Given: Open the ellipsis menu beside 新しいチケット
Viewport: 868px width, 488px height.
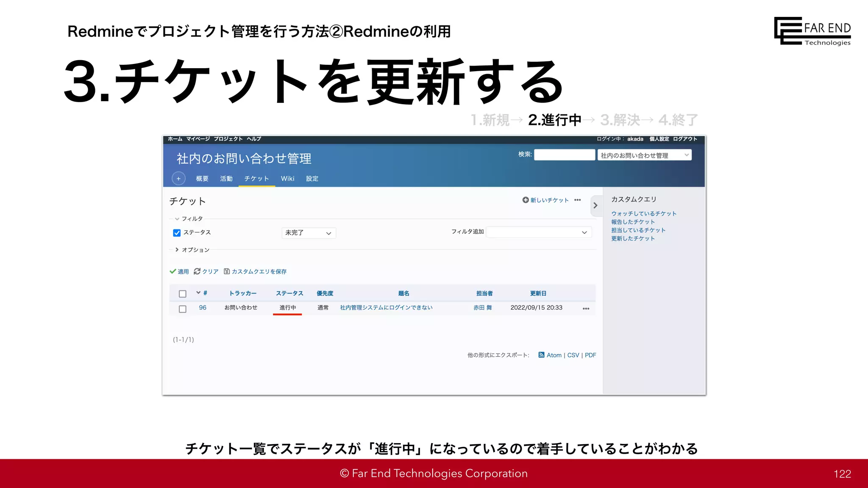Looking at the screenshot, I should coord(578,200).
